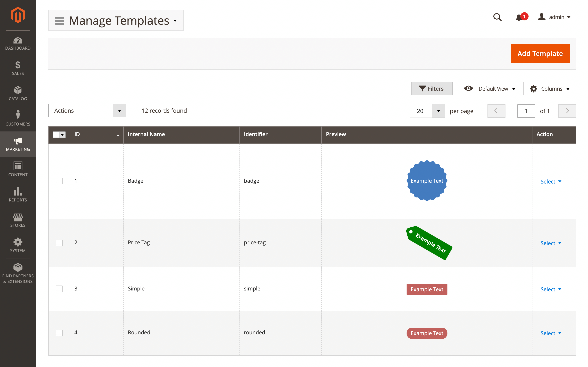Expand the per page count dropdown
The height and width of the screenshot is (367, 588).
tap(438, 111)
